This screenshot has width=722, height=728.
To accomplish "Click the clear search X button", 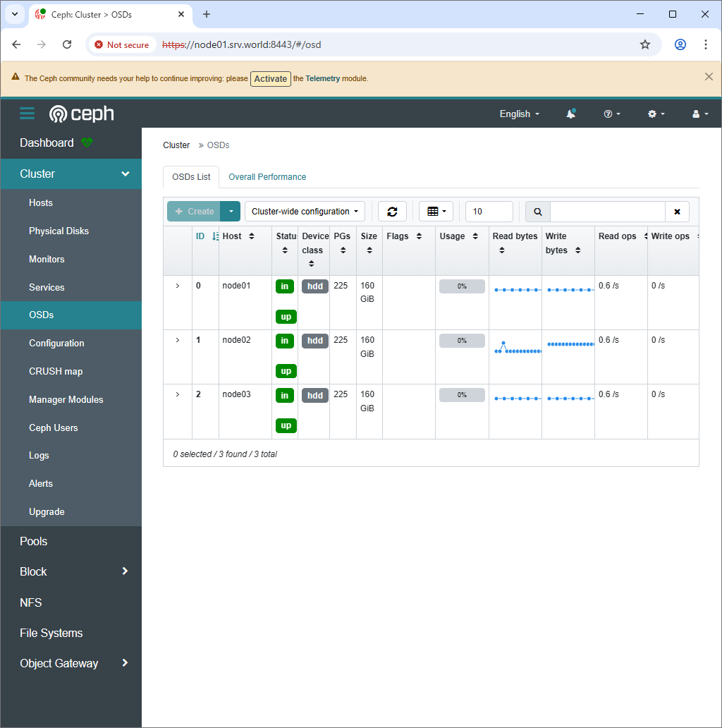I will (x=677, y=212).
